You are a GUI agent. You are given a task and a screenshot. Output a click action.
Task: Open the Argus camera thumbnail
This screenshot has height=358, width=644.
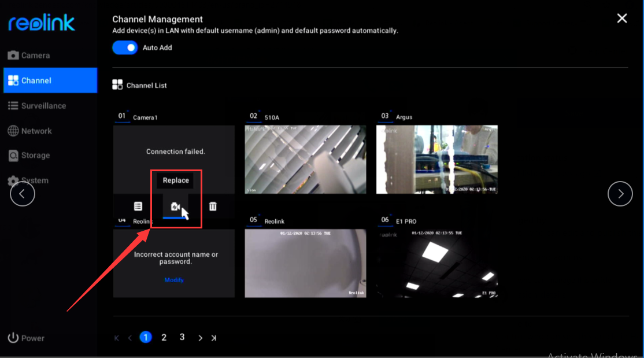coord(436,160)
